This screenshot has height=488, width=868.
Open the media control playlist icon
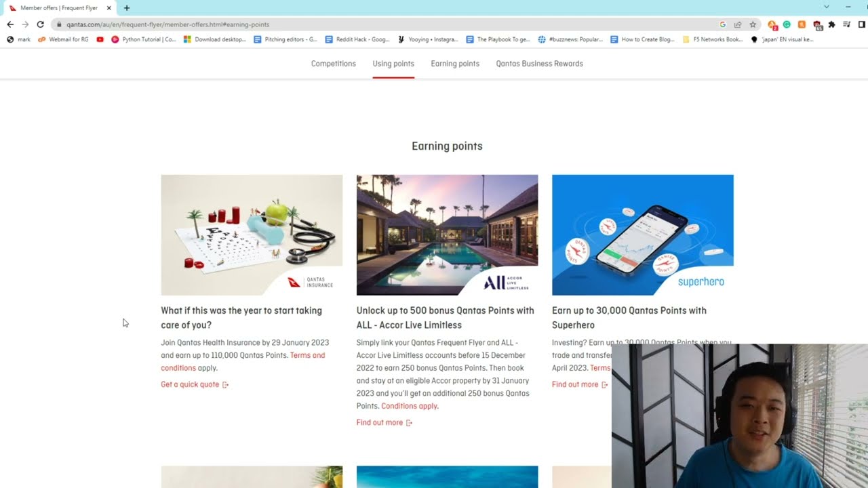tap(847, 24)
